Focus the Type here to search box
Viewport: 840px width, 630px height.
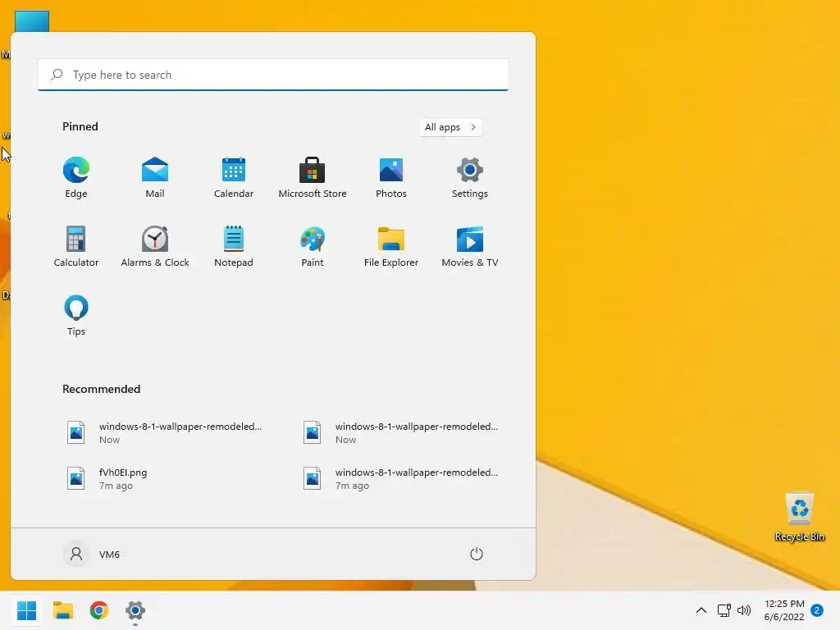click(x=273, y=75)
